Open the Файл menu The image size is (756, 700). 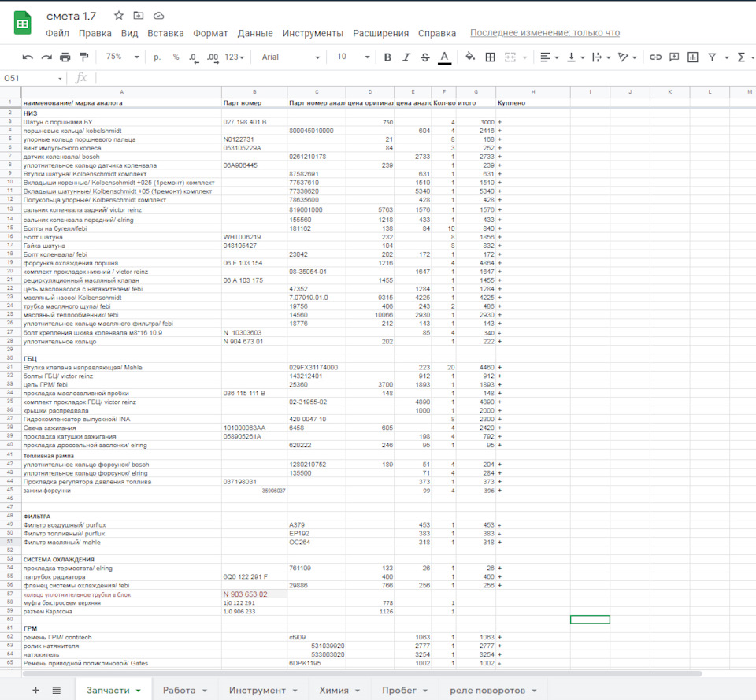click(x=57, y=33)
